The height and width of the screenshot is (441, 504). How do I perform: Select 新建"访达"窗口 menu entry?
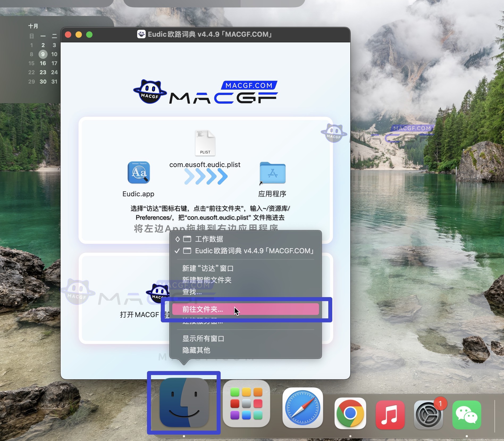pos(207,269)
